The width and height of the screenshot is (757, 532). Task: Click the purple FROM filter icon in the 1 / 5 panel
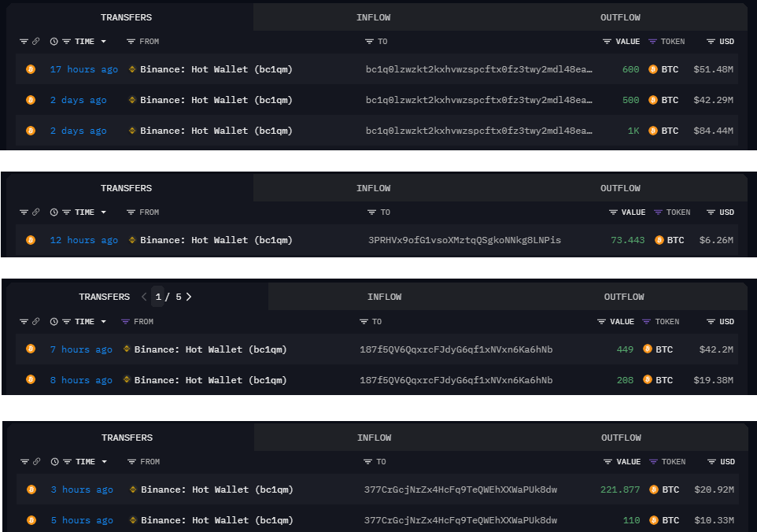(x=125, y=322)
